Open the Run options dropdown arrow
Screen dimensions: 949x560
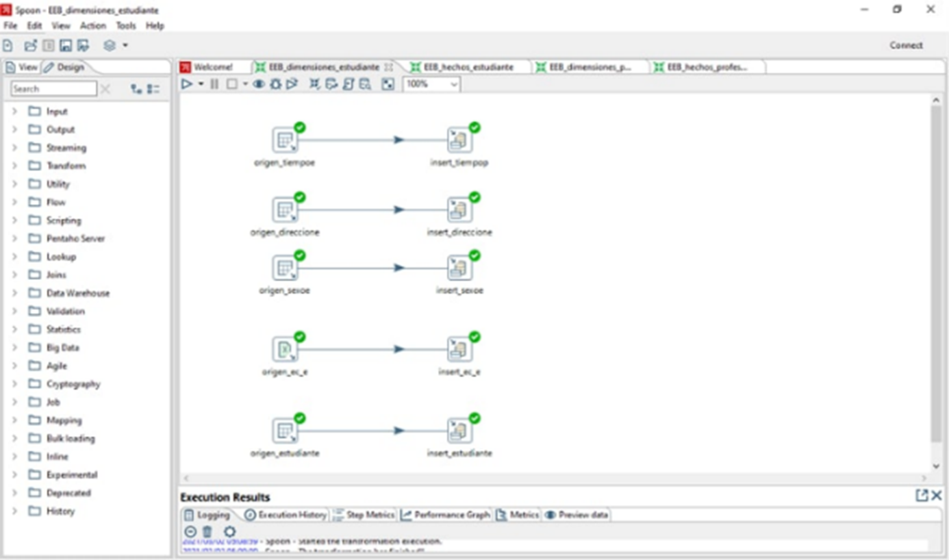pyautogui.click(x=201, y=84)
